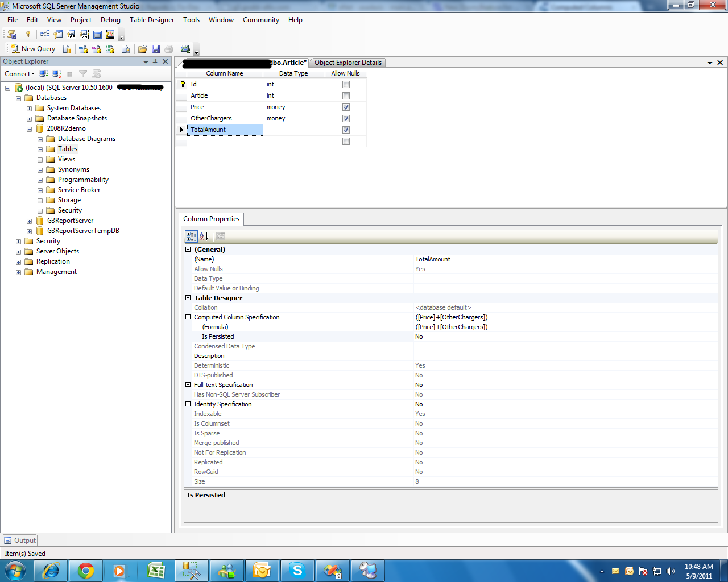Collapse the Computed Column Specification property

(188, 317)
